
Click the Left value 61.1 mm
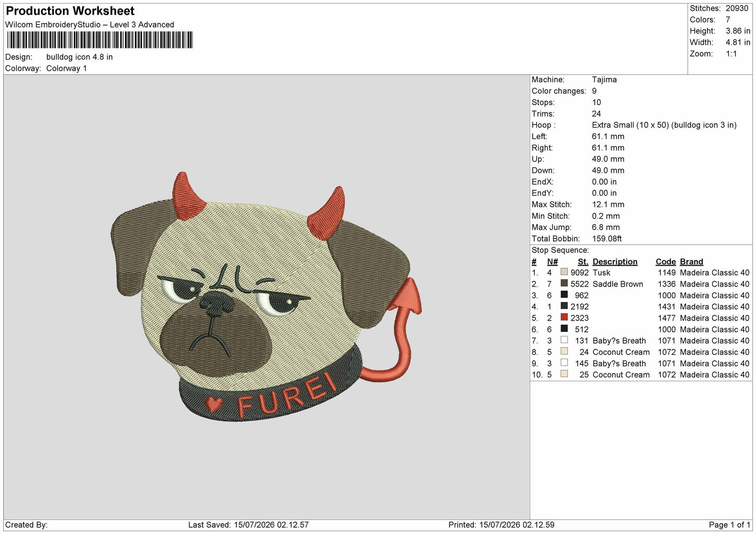(x=608, y=137)
